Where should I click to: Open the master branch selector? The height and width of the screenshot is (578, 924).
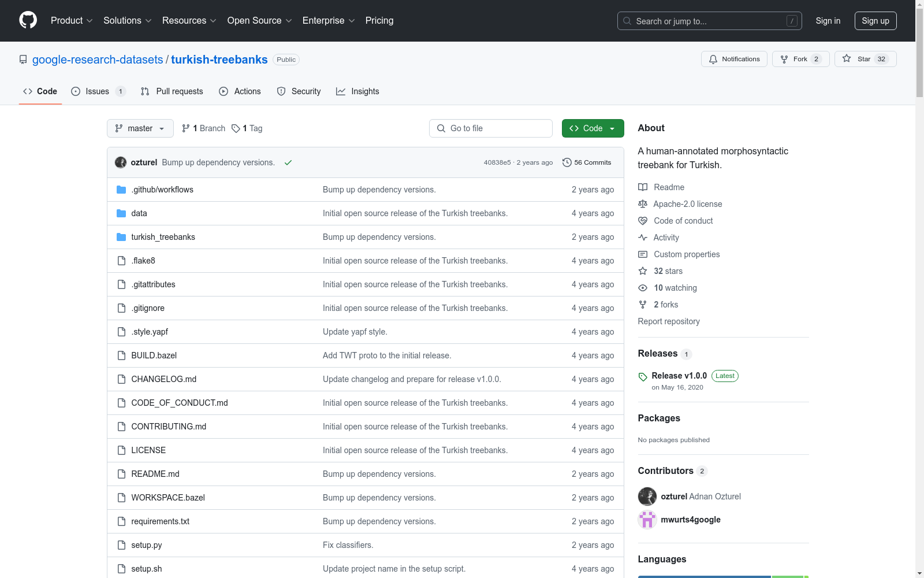[140, 128]
